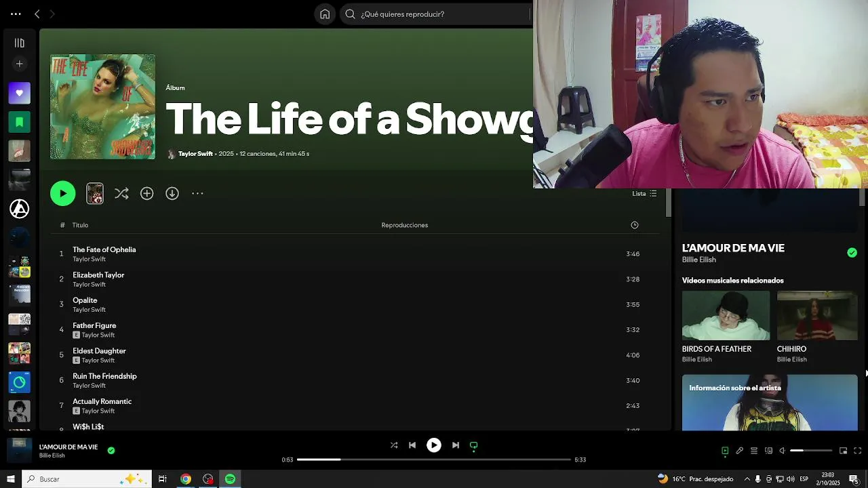Show hidden system tray icons
868x488 pixels.
coord(747,479)
